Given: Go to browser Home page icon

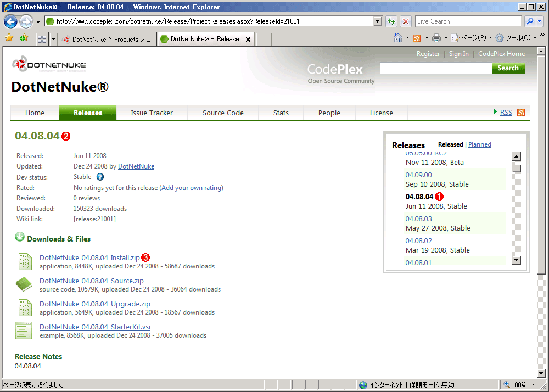Looking at the screenshot, I should (x=397, y=38).
